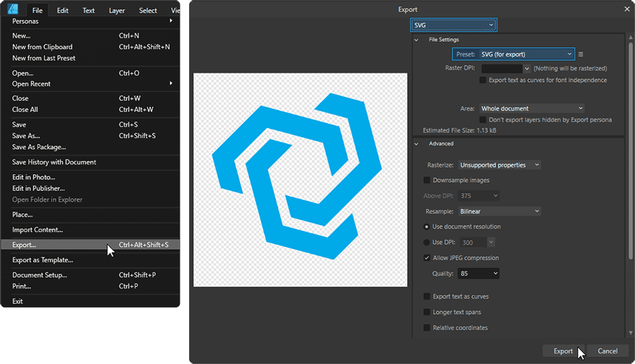Click the Export dialog vertical scrollbar
Viewport: 635px width, 364px height.
[x=631, y=150]
